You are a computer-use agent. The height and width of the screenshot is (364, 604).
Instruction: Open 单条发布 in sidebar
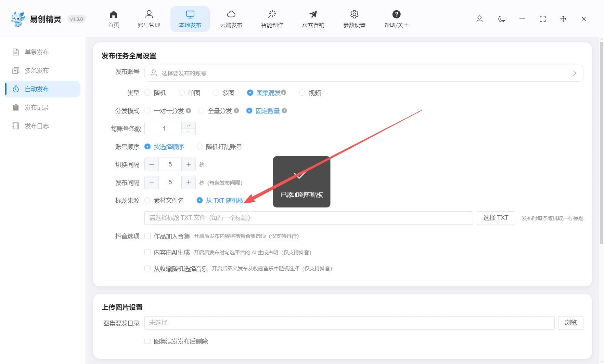(43, 52)
